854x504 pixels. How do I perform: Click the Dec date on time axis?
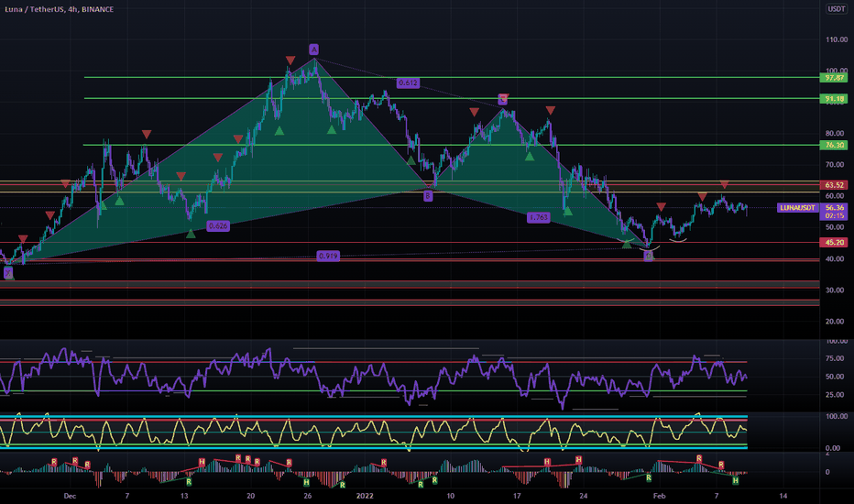click(x=70, y=496)
